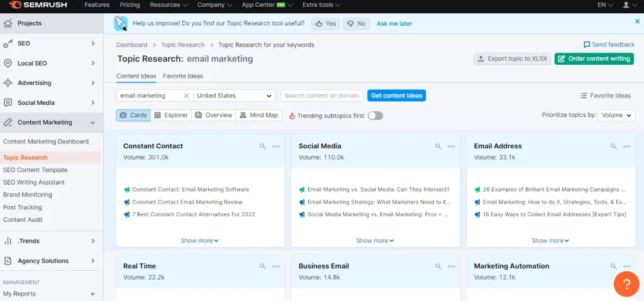Open the App Center menu

coord(267,5)
